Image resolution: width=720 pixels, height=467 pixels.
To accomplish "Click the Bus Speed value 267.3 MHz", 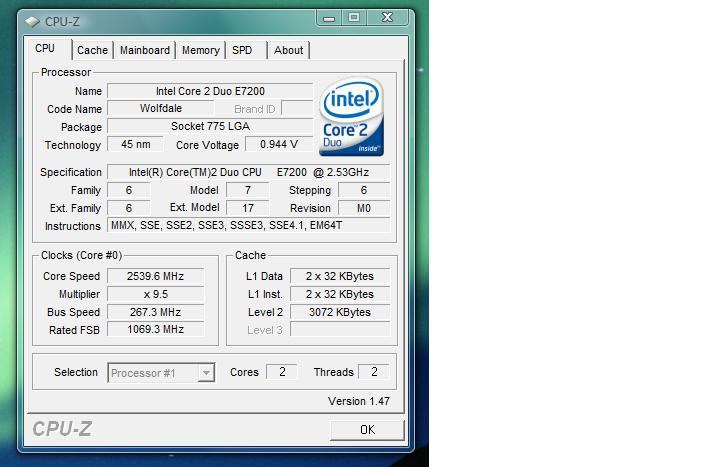I will coord(156,312).
